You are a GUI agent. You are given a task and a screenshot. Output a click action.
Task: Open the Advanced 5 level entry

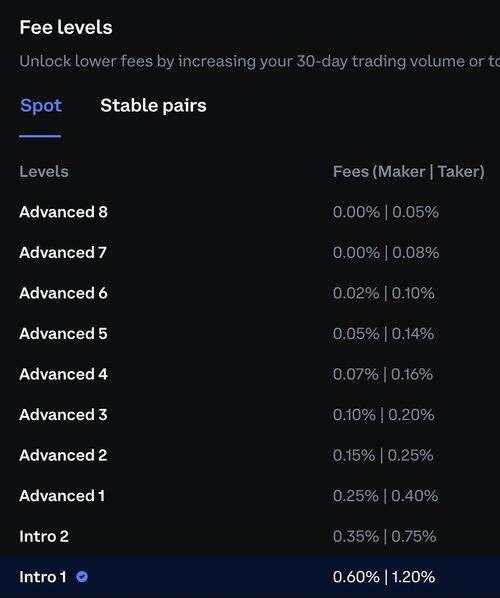pyautogui.click(x=250, y=333)
